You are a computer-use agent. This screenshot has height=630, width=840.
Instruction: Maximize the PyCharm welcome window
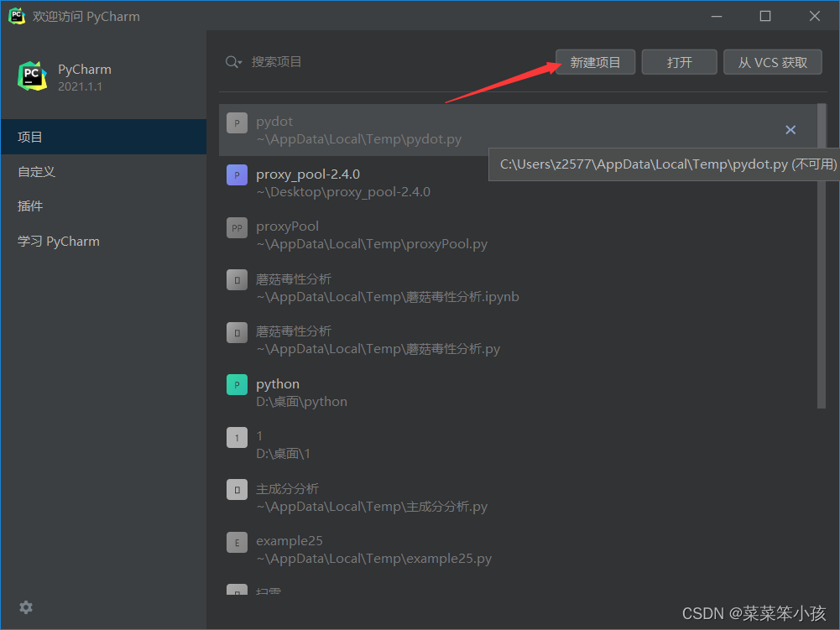(765, 16)
